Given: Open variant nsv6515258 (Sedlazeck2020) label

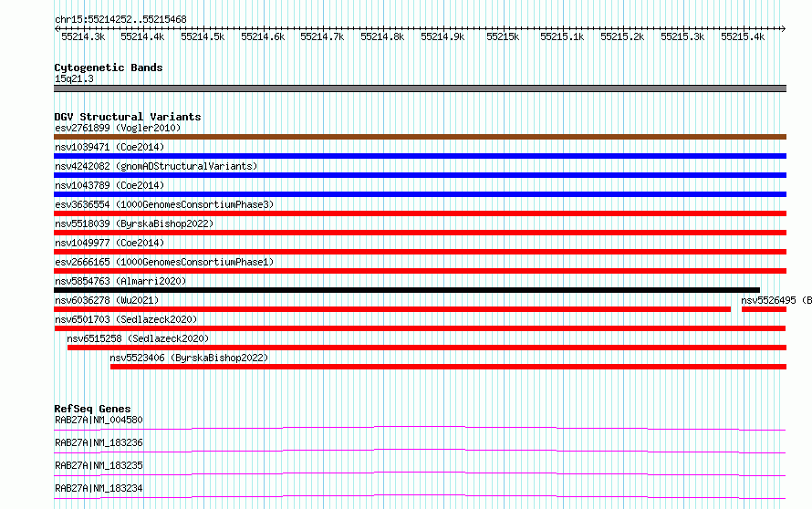Looking at the screenshot, I should (x=138, y=338).
